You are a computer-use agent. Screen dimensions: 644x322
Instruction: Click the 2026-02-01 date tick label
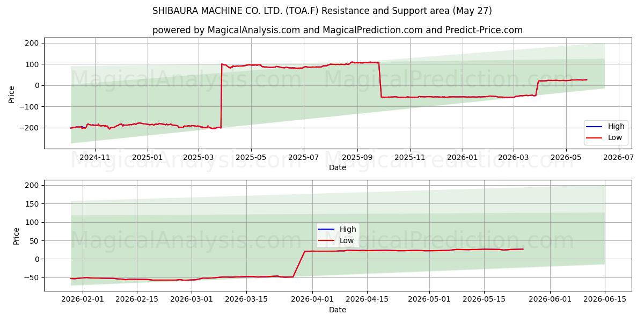click(83, 299)
